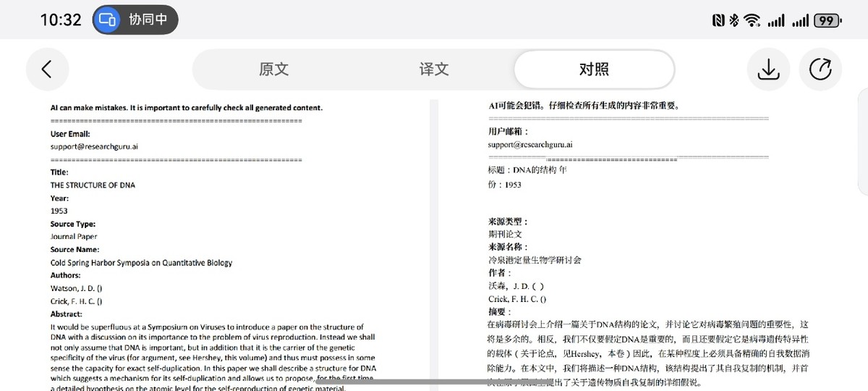This screenshot has width=868, height=391.
Task: Tap the '摘要：' heading
Action: tap(500, 311)
